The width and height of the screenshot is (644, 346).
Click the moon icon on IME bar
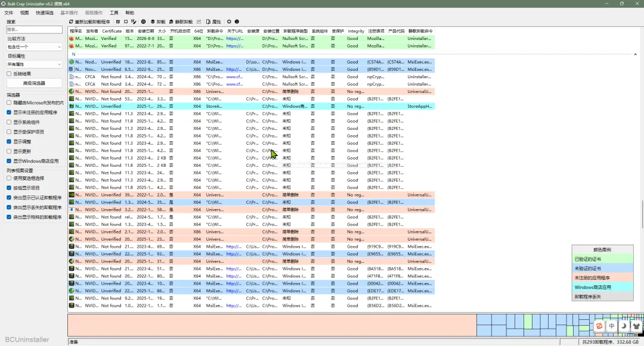click(x=624, y=326)
